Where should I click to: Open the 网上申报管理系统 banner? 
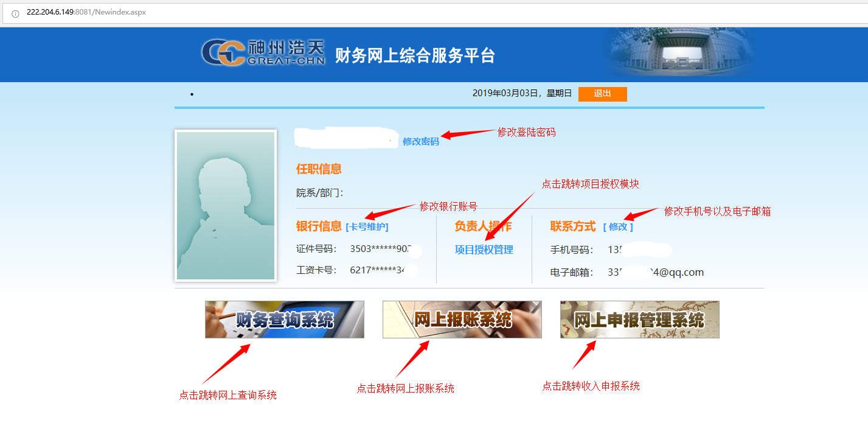coord(639,320)
